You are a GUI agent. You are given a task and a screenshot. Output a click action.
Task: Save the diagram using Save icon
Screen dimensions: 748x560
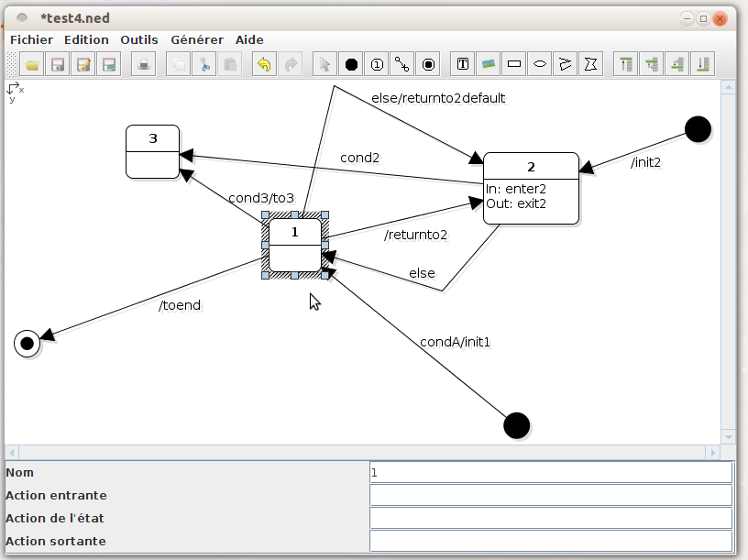pyautogui.click(x=57, y=64)
